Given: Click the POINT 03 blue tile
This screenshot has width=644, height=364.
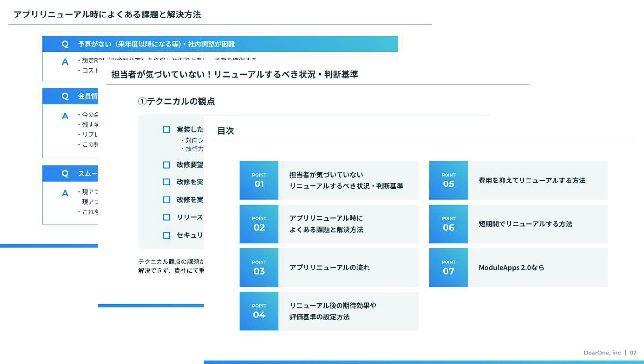Looking at the screenshot, I should (259, 267).
